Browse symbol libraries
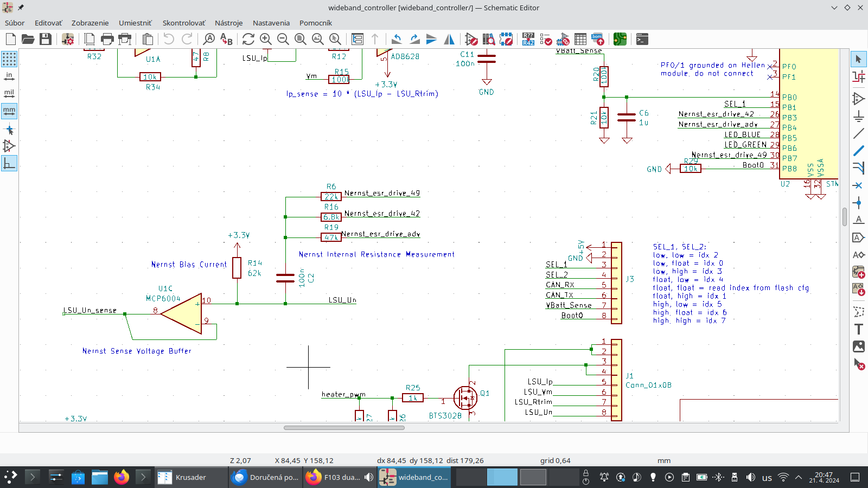Viewport: 868px width, 488px height. 489,39
